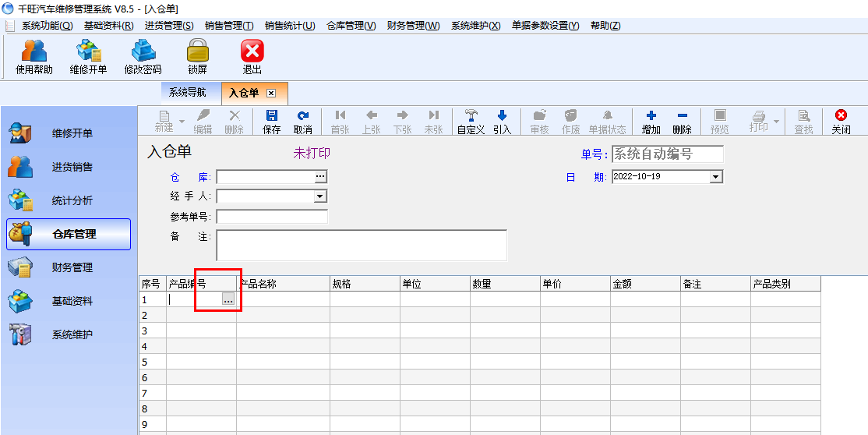Viewport: 868px width, 435px height.
Task: Click the 编辑 edit icon
Action: pyautogui.click(x=203, y=122)
